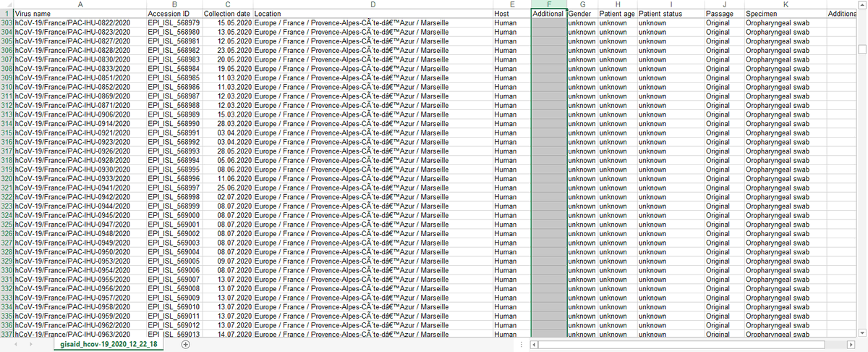Select Specimen cell in row 325

coord(785,224)
